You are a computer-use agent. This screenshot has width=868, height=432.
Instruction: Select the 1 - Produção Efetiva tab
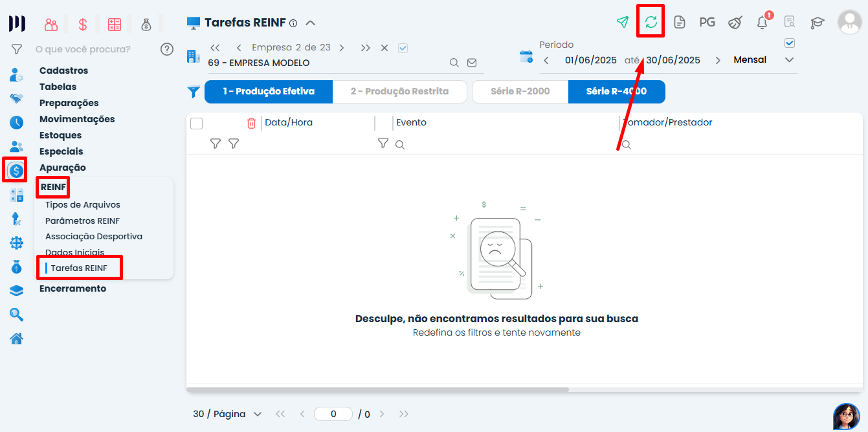(x=269, y=92)
